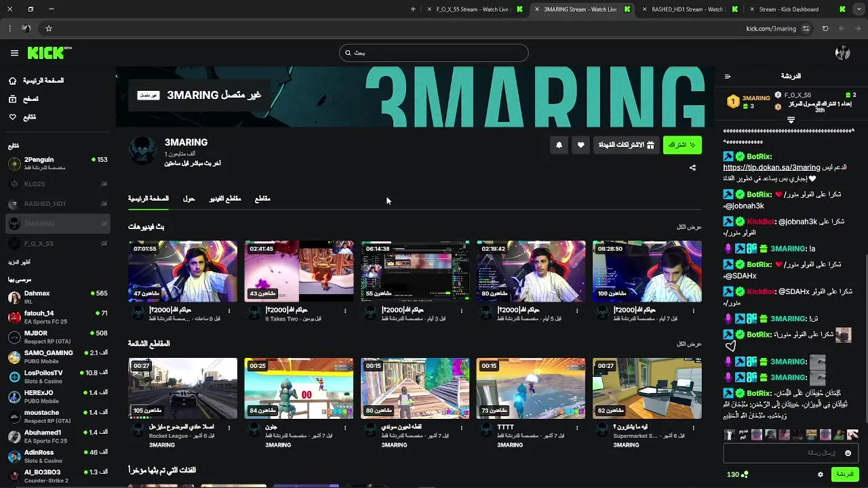The width and height of the screenshot is (868, 488).
Task: Collapse the chat panel with the arrow icon
Action: (x=728, y=77)
